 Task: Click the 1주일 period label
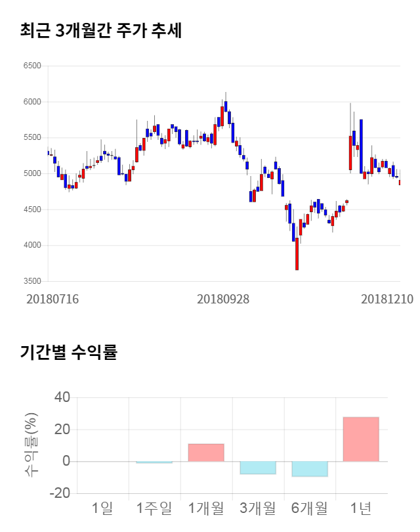[154, 508]
